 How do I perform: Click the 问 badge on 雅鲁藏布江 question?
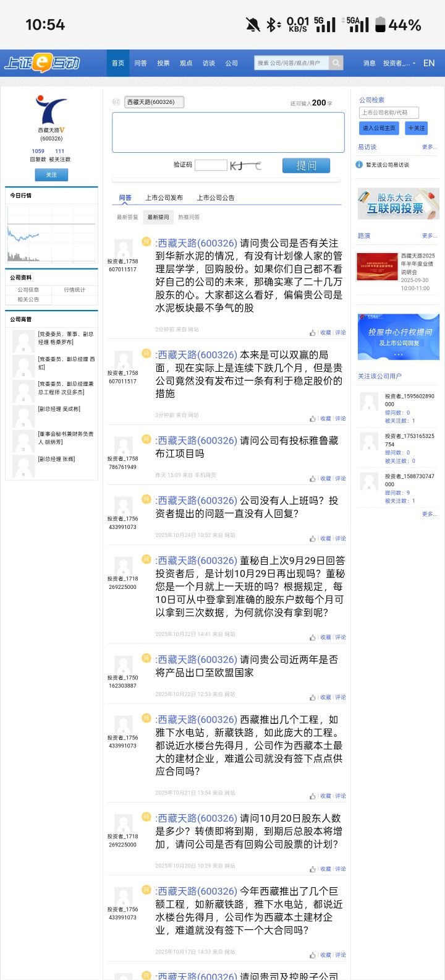[x=146, y=439]
